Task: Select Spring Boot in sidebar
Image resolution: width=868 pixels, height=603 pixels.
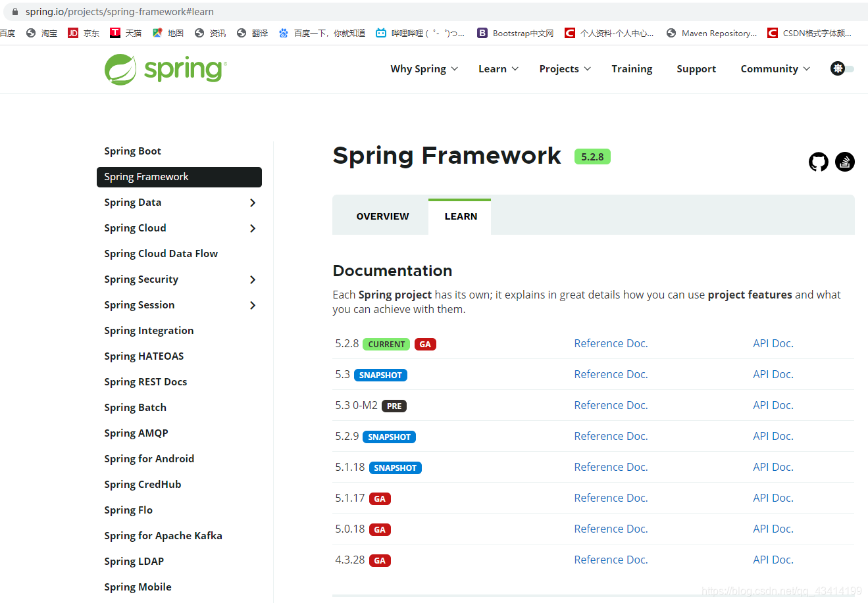Action: [132, 151]
